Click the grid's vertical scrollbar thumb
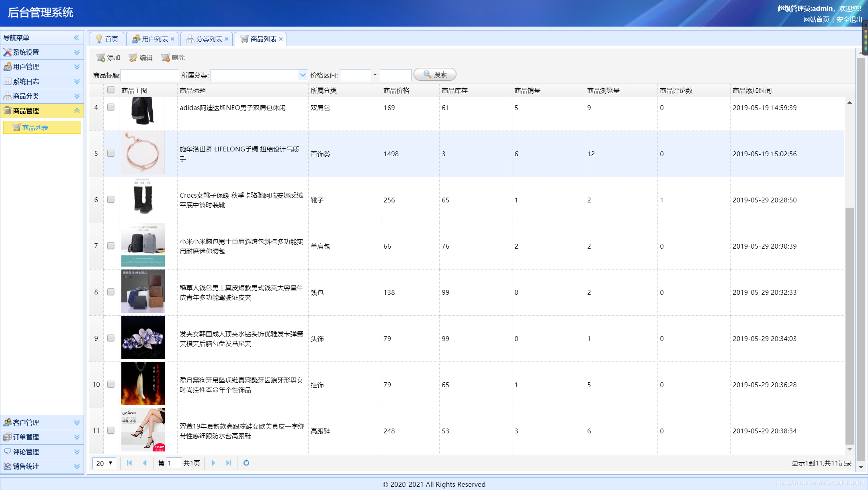Image resolution: width=868 pixels, height=490 pixels. [x=850, y=326]
